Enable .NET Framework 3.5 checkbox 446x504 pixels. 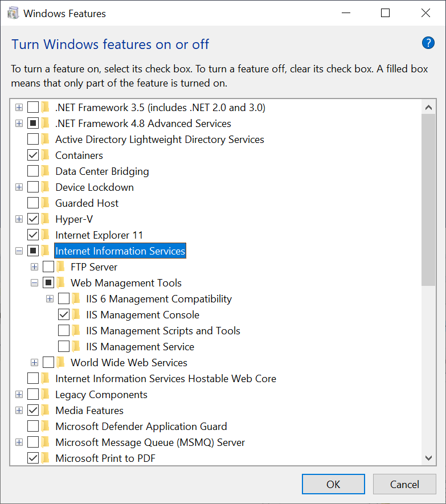[33, 108]
